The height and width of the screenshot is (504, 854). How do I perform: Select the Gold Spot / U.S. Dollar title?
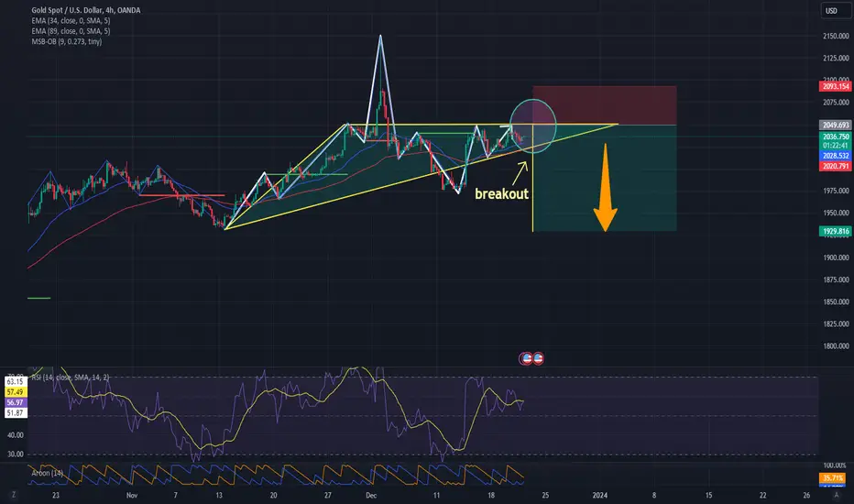(85, 10)
